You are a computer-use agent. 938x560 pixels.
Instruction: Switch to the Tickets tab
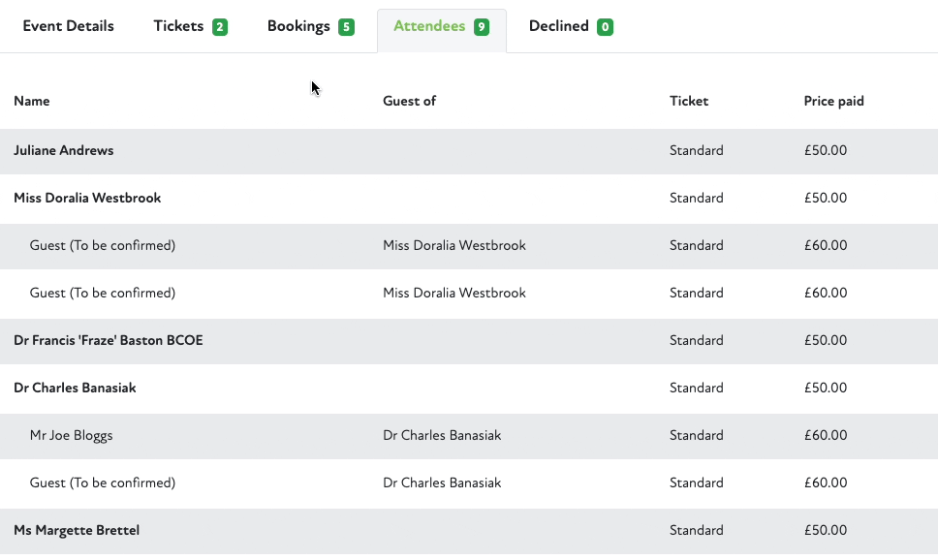[179, 26]
